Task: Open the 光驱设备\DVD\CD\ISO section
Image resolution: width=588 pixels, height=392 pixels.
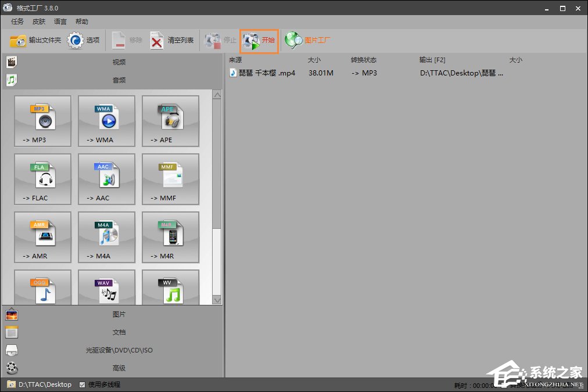Action: (x=119, y=350)
